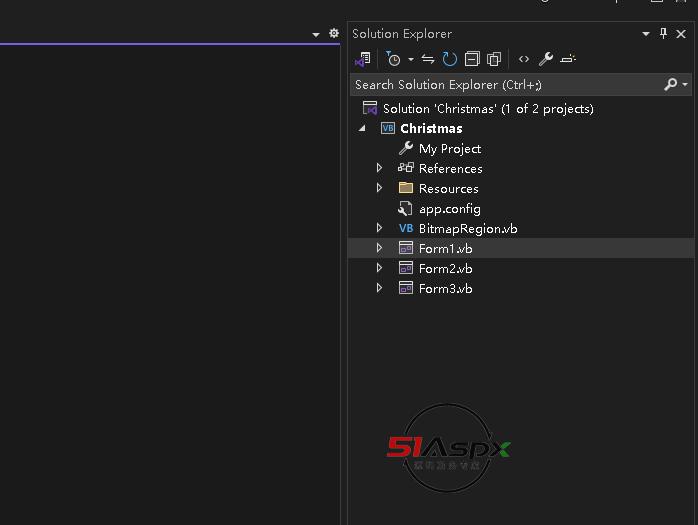Expand Form3.vb node
The image size is (698, 525).
pyautogui.click(x=379, y=288)
